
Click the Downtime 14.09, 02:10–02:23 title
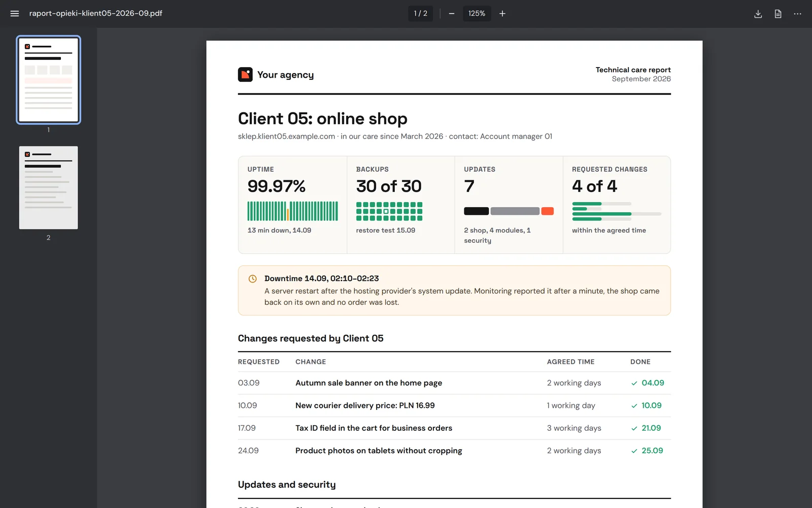pos(322,278)
